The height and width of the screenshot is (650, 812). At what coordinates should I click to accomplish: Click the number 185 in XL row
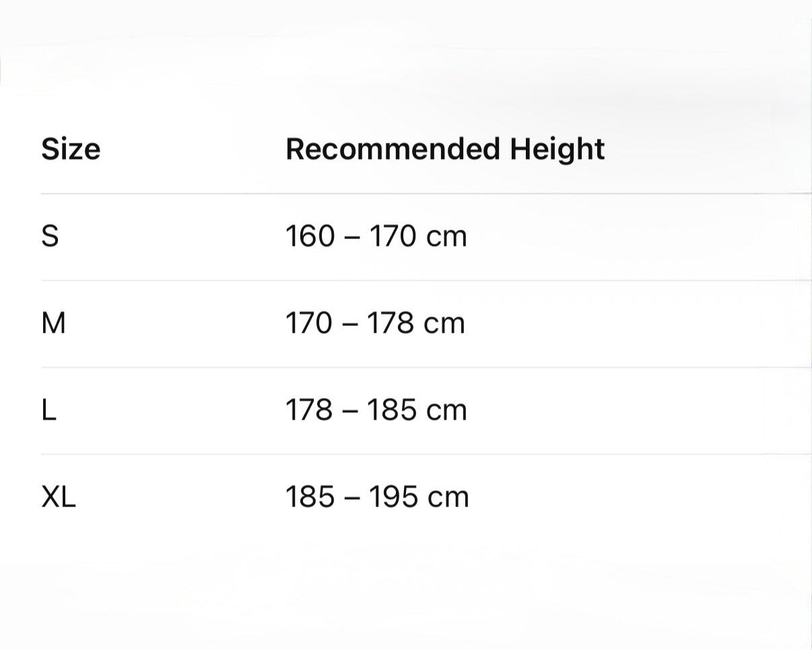click(310, 497)
